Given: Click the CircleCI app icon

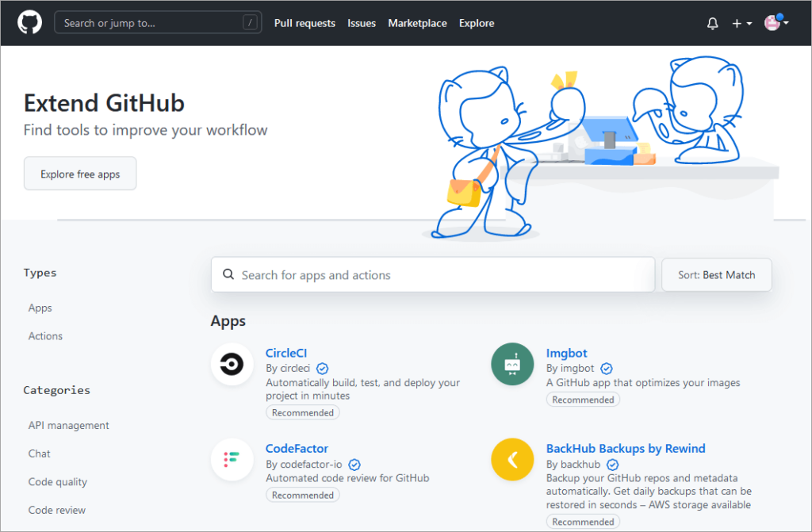Looking at the screenshot, I should coord(232,365).
